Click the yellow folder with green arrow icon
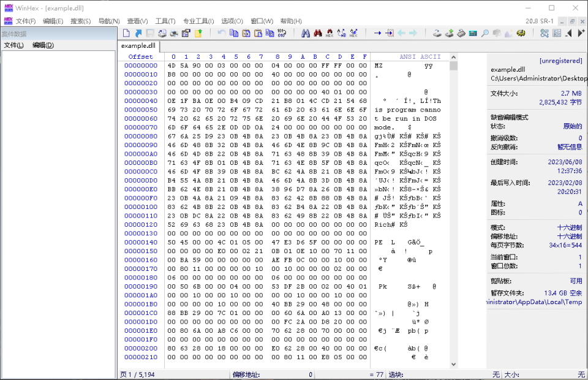588x380 pixels. click(198, 33)
